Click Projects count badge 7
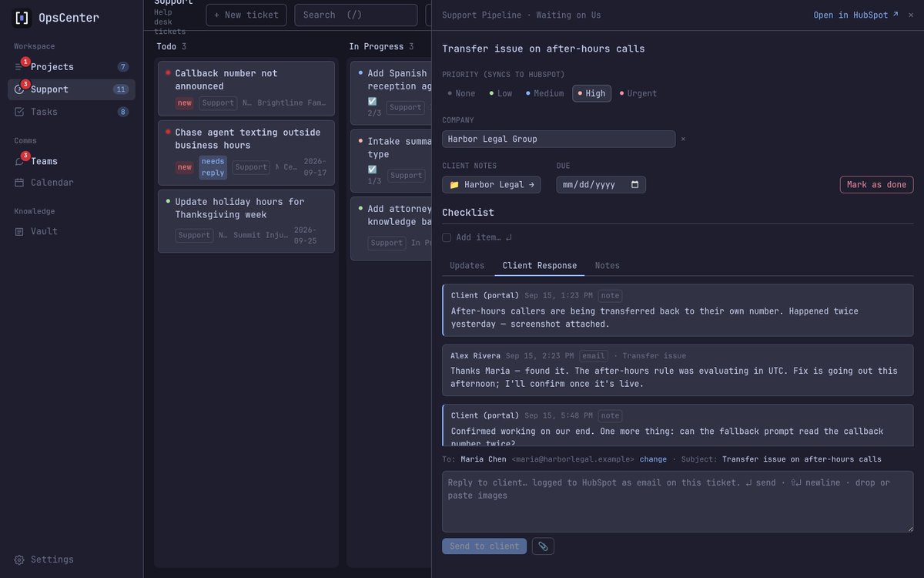This screenshot has width=924, height=578. coord(123,67)
